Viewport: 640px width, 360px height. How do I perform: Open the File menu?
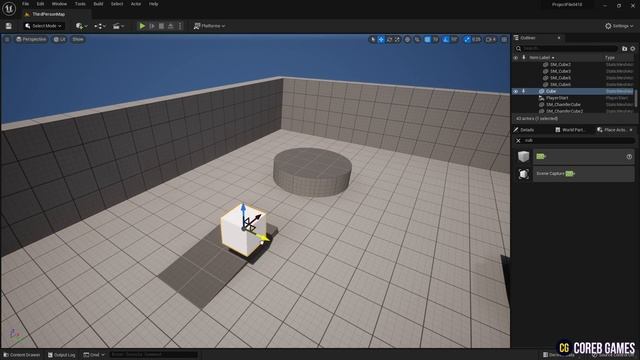[25, 4]
